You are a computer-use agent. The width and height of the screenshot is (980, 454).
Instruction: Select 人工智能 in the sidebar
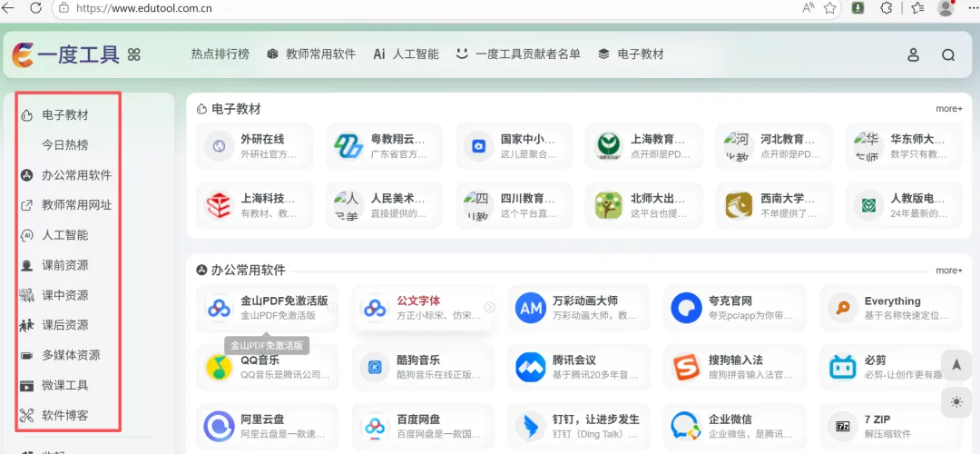coord(65,235)
